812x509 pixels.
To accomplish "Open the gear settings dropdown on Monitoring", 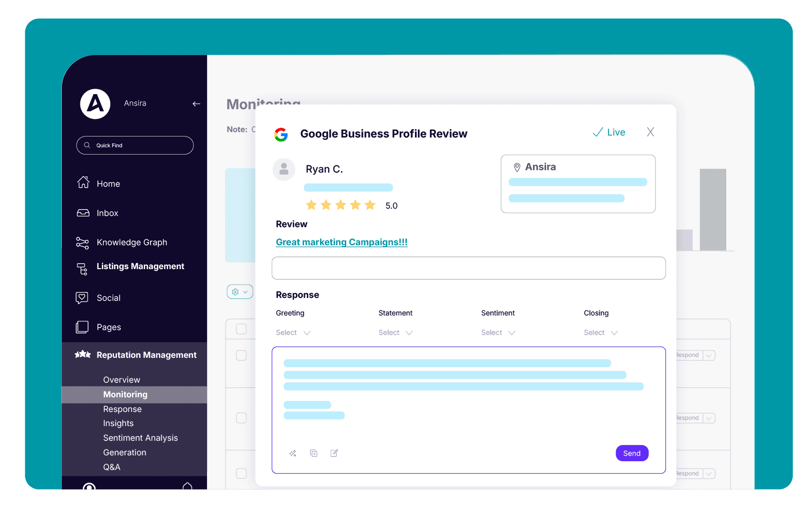I will 240,292.
